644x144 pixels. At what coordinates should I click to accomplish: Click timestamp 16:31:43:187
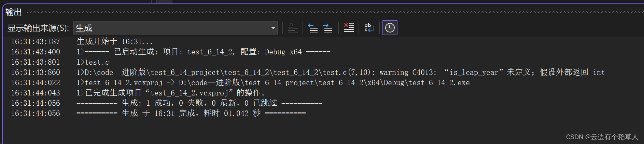tap(36, 42)
